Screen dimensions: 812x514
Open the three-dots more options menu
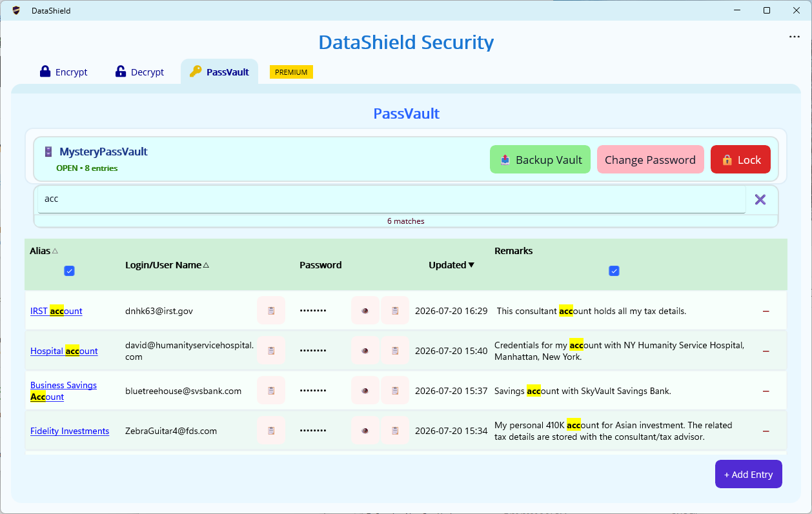tap(795, 37)
